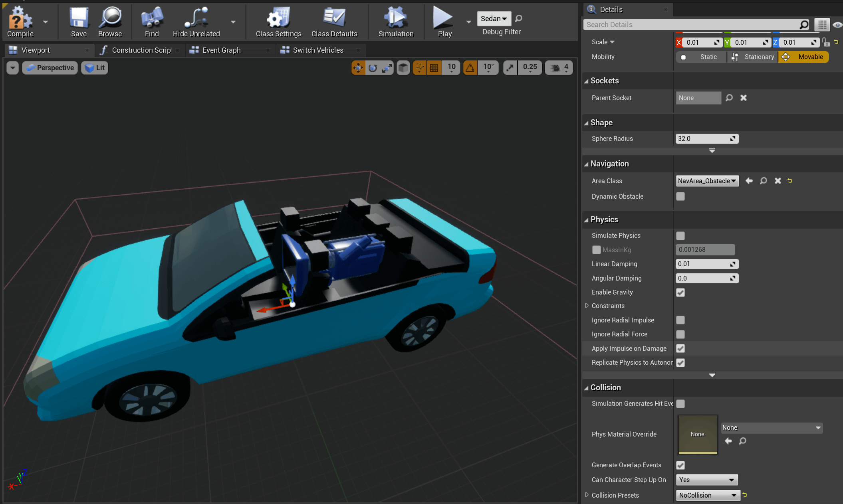843x504 pixels.
Task: Set Mobility to Static
Action: [x=701, y=57]
